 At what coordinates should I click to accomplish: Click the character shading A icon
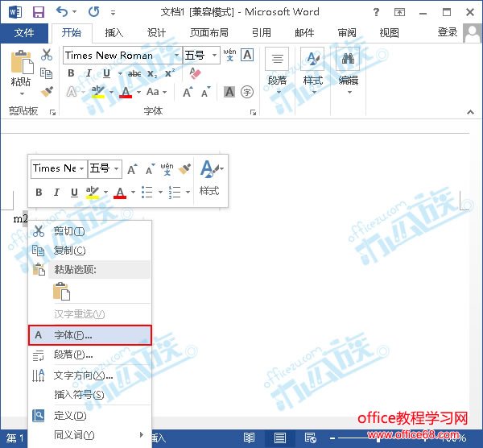[x=229, y=92]
